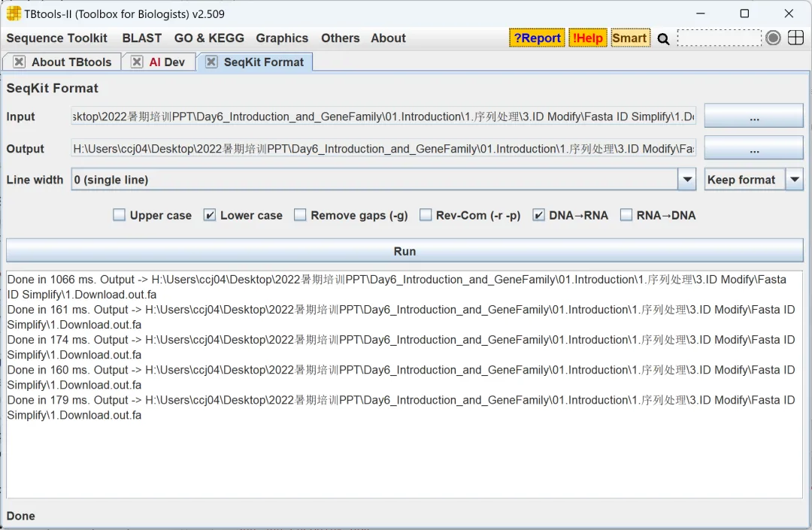Click the TBtools app logo icon
812x530 pixels.
14,14
